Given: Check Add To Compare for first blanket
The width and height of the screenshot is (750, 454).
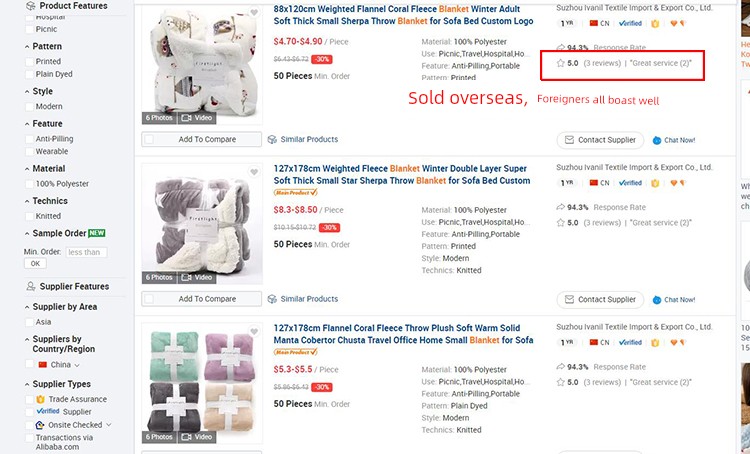Looking at the screenshot, I should pos(150,140).
